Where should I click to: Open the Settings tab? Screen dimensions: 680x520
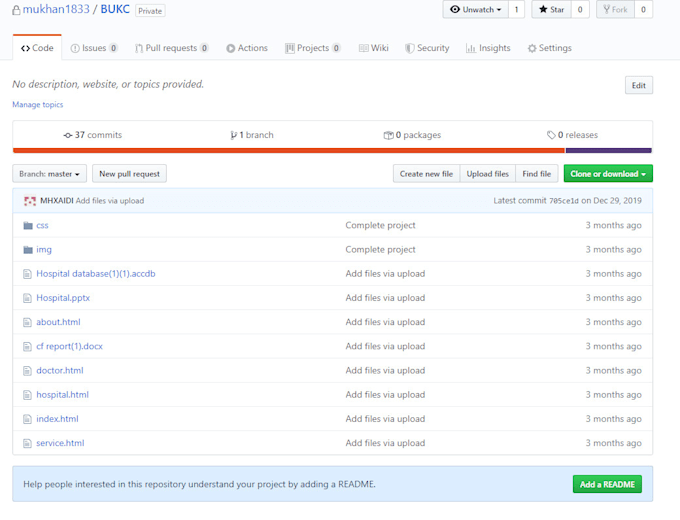tap(549, 48)
